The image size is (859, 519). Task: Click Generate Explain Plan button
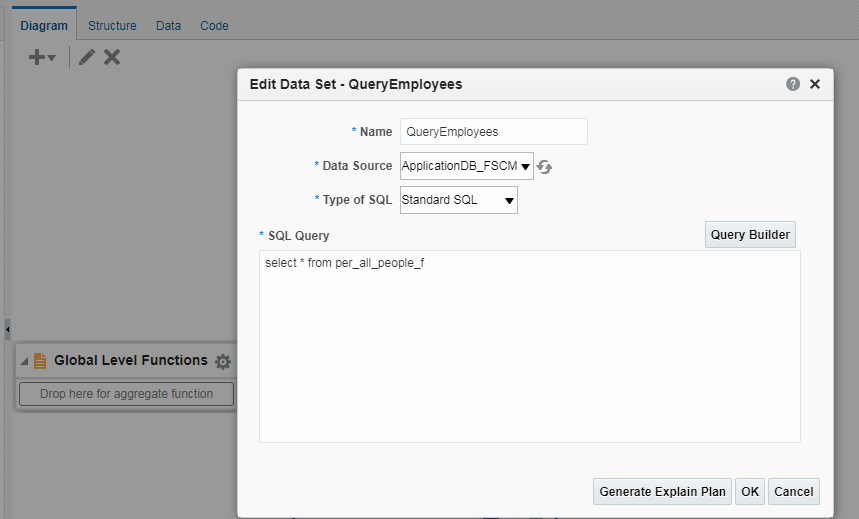tap(662, 492)
